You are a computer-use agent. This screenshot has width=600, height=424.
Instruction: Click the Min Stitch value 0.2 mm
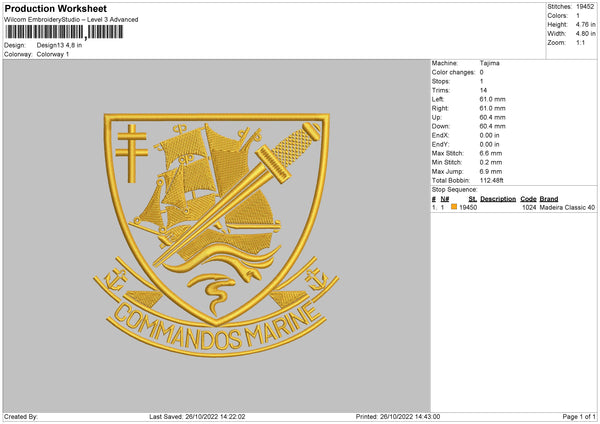[491, 162]
